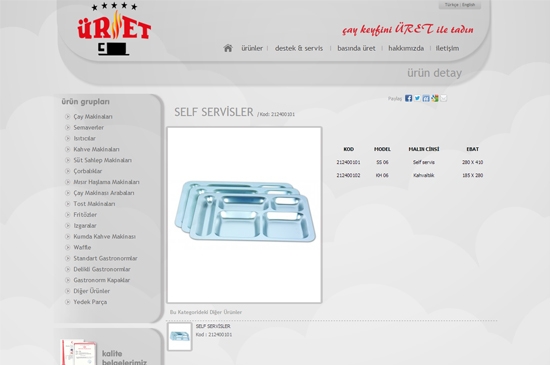Open Izgaralar category
Screen dimensions: 550x365
85,225
